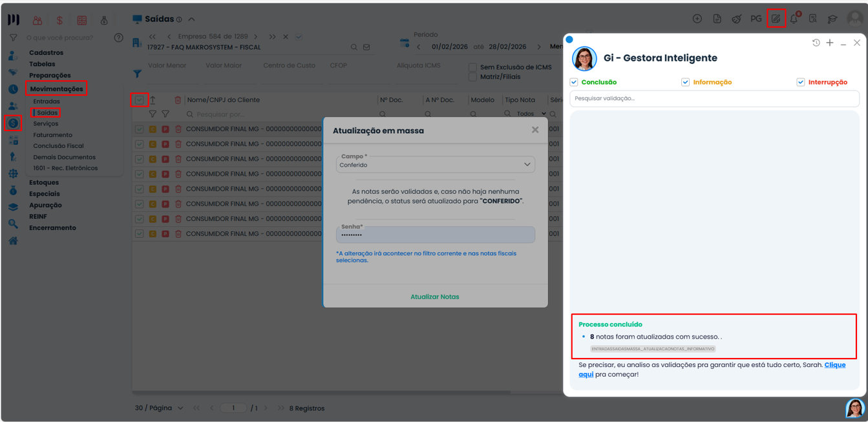
Task: Open the document icon next to circled plus
Action: 717,19
